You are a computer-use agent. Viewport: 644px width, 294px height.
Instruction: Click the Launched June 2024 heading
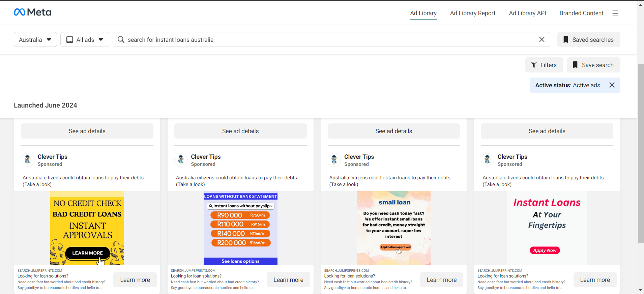pos(46,105)
